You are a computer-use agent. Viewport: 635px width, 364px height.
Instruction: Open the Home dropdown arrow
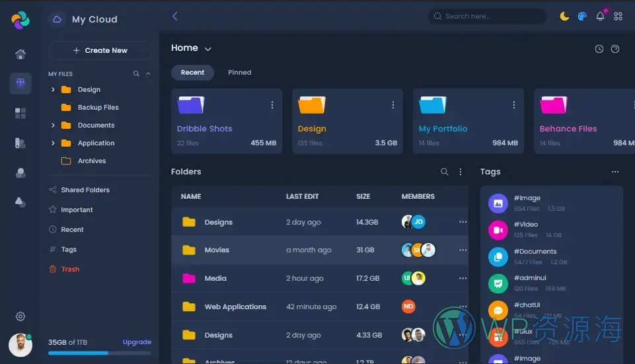pos(208,49)
